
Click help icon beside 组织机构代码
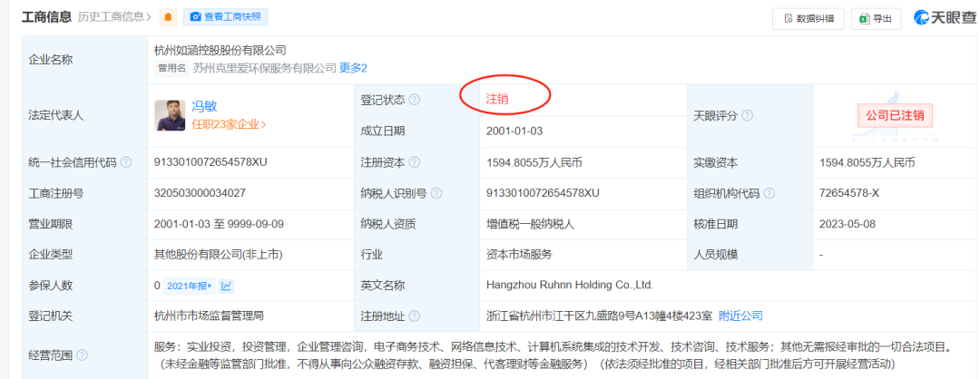click(x=769, y=193)
